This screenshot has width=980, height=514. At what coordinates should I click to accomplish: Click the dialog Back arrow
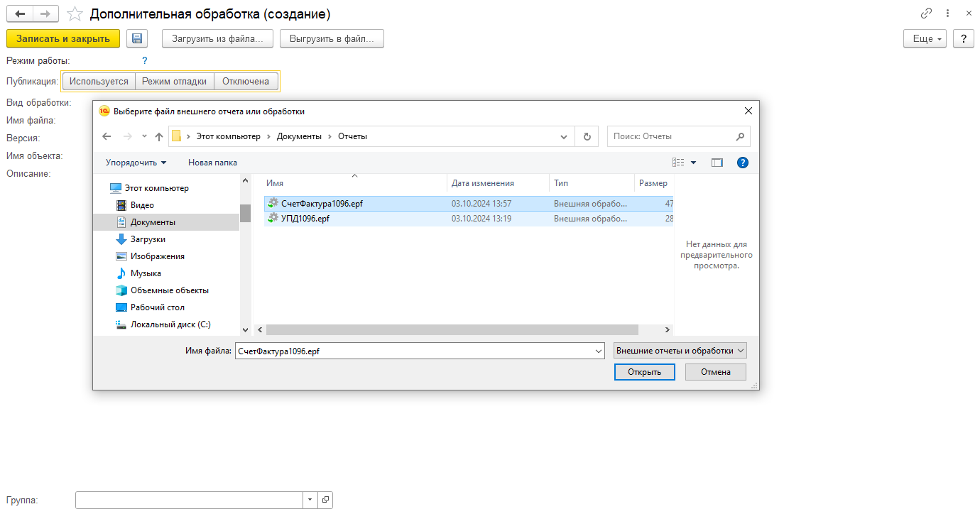107,136
